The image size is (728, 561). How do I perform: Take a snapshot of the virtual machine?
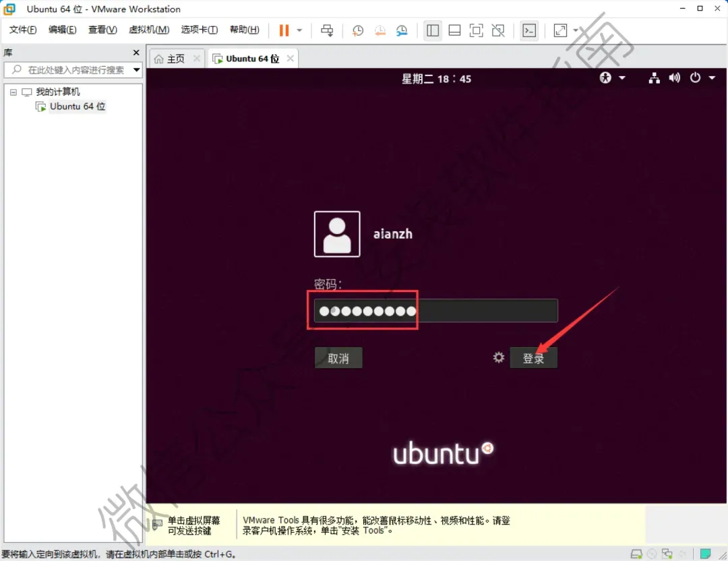pyautogui.click(x=357, y=30)
